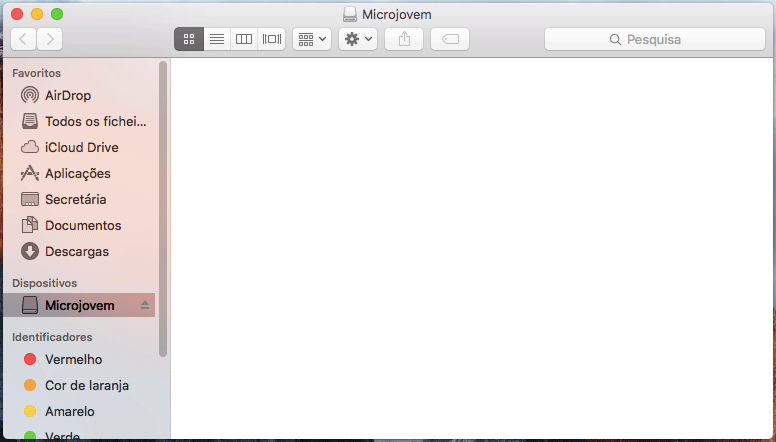Image resolution: width=776 pixels, height=442 pixels.
Task: Open the gear Action menu
Action: click(x=358, y=39)
